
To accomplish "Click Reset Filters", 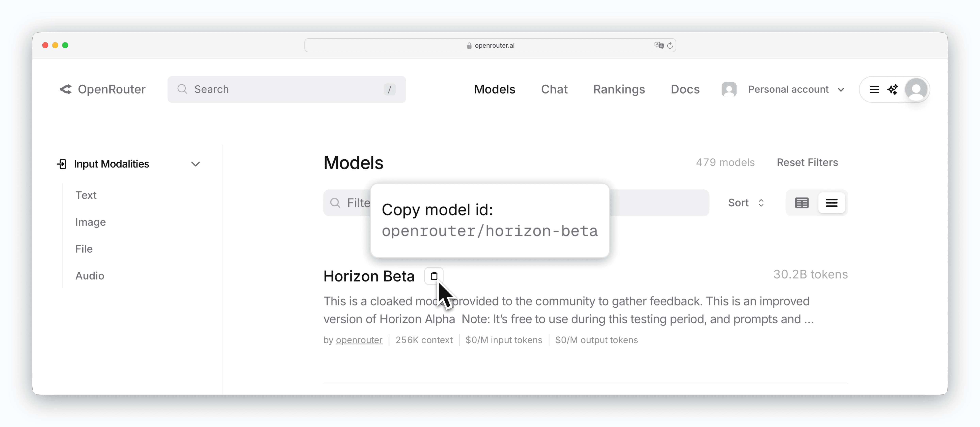I will (807, 162).
